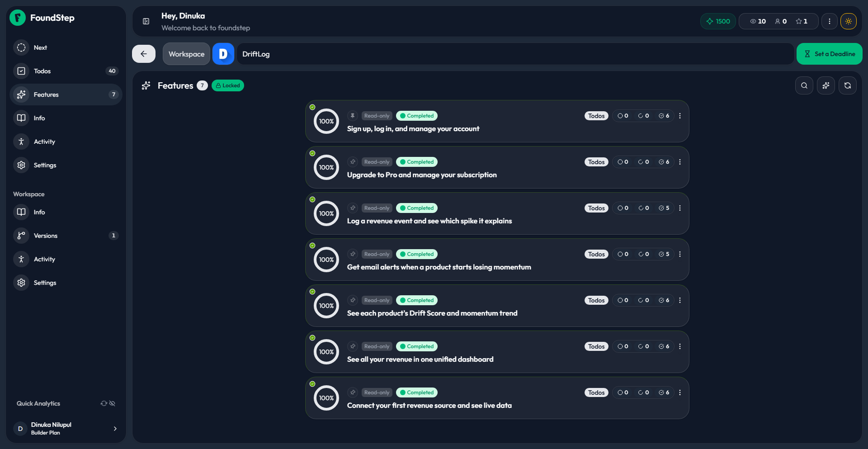Open feature 'See all your revenue in one unified dashboard'

tap(420, 359)
